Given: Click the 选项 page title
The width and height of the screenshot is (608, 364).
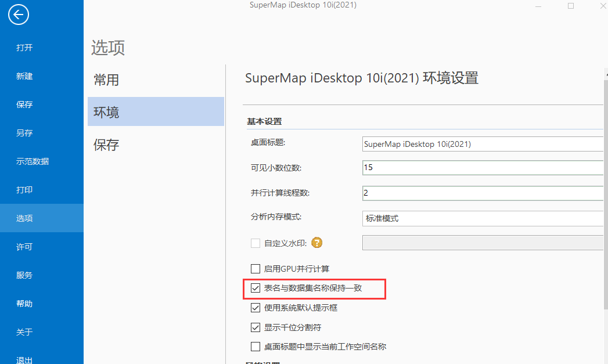Looking at the screenshot, I should click(108, 48).
